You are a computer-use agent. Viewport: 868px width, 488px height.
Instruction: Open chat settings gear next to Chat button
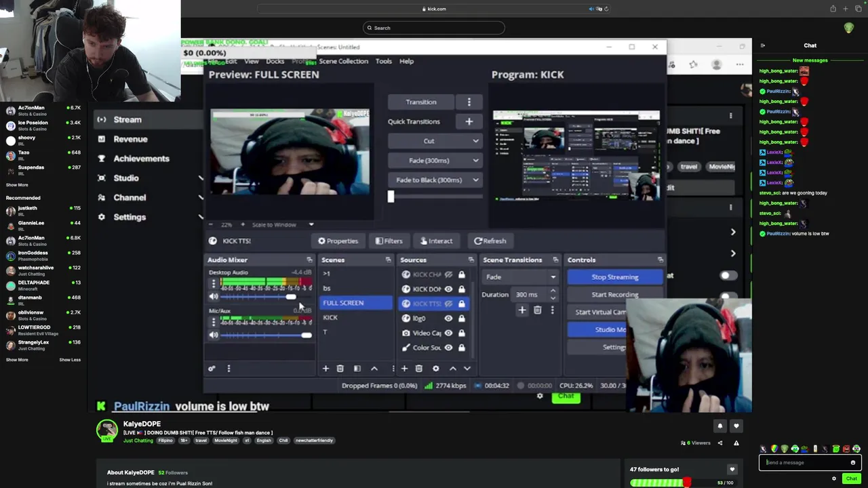click(x=834, y=479)
